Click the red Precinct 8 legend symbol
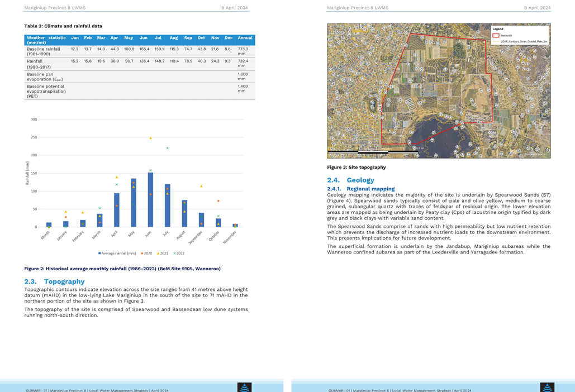 [496, 36]
